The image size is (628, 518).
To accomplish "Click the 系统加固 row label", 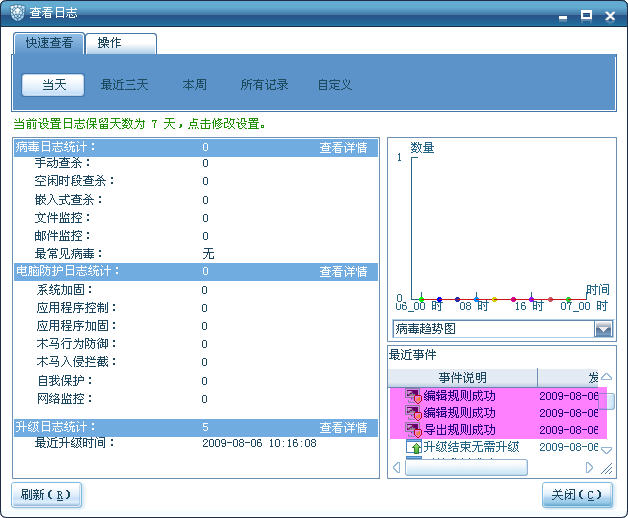I will coord(64,290).
